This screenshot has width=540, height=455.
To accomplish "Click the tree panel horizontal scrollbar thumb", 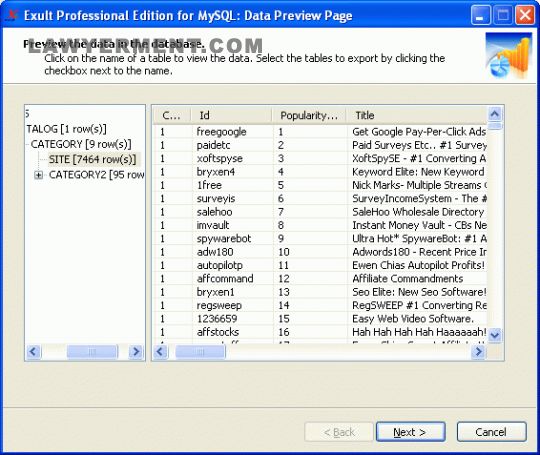I will click(92, 352).
